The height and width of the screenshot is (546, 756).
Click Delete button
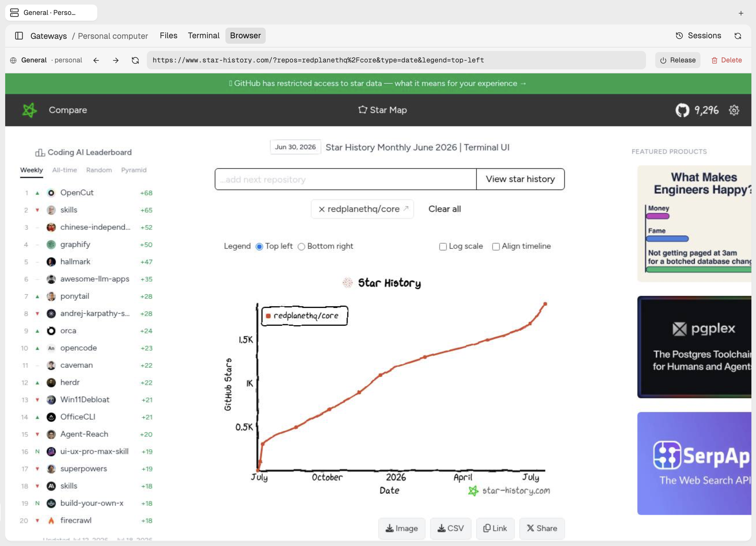(x=726, y=60)
